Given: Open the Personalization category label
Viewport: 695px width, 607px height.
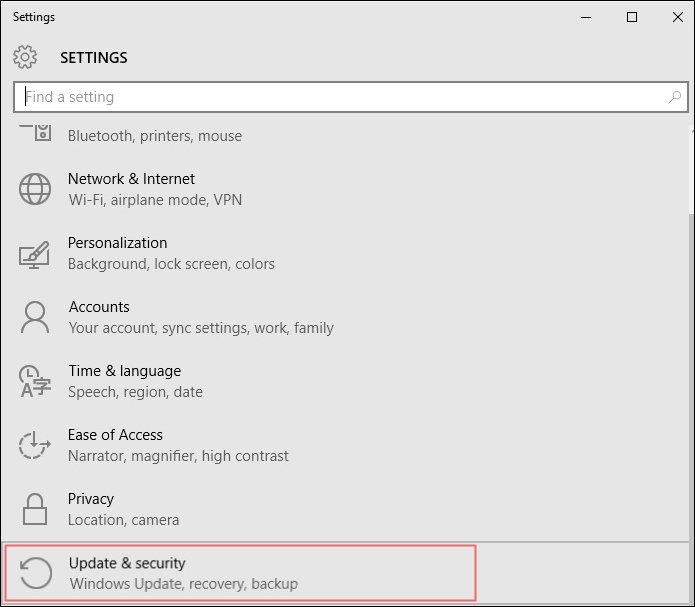Looking at the screenshot, I should coord(117,243).
